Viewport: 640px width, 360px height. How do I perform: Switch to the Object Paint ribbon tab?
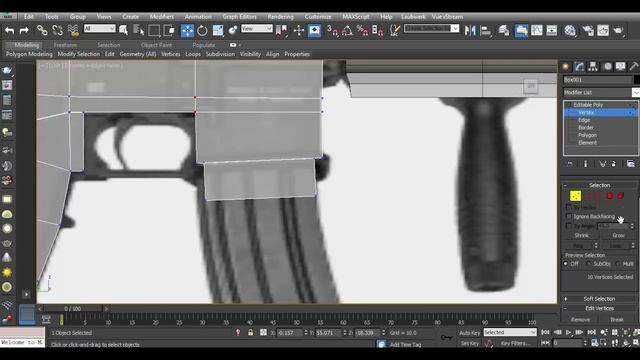[x=156, y=45]
